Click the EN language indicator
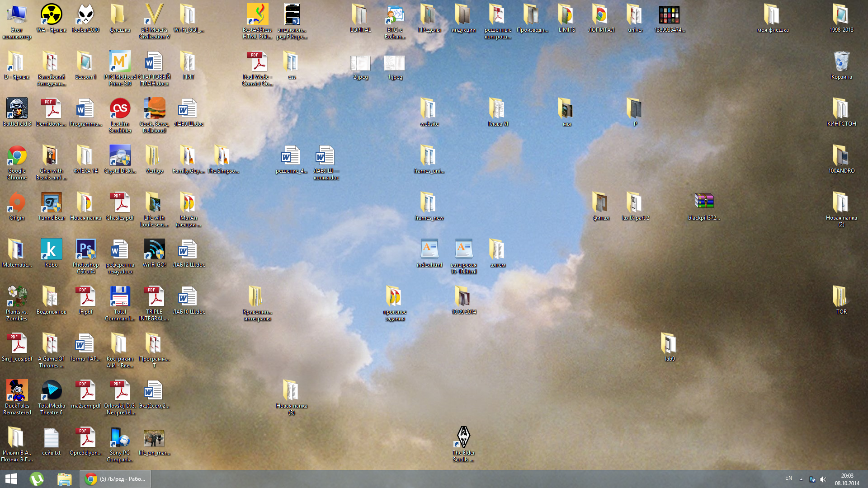The image size is (868, 488). click(788, 478)
